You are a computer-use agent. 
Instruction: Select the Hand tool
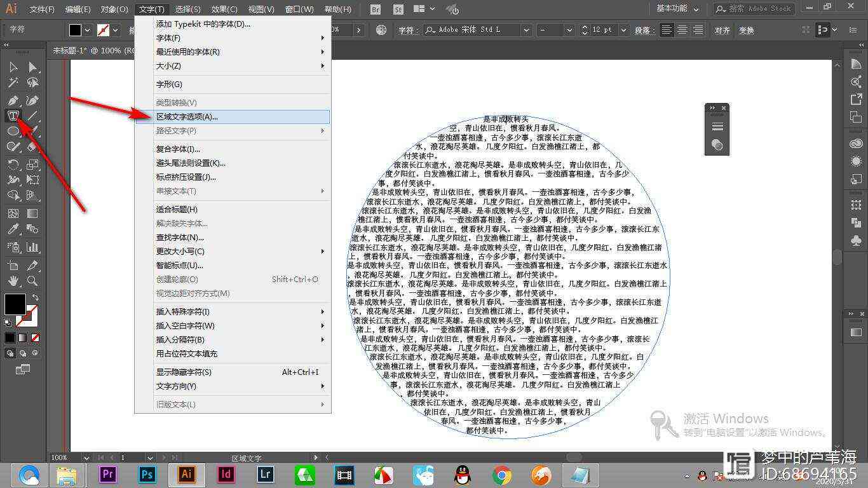coord(13,280)
